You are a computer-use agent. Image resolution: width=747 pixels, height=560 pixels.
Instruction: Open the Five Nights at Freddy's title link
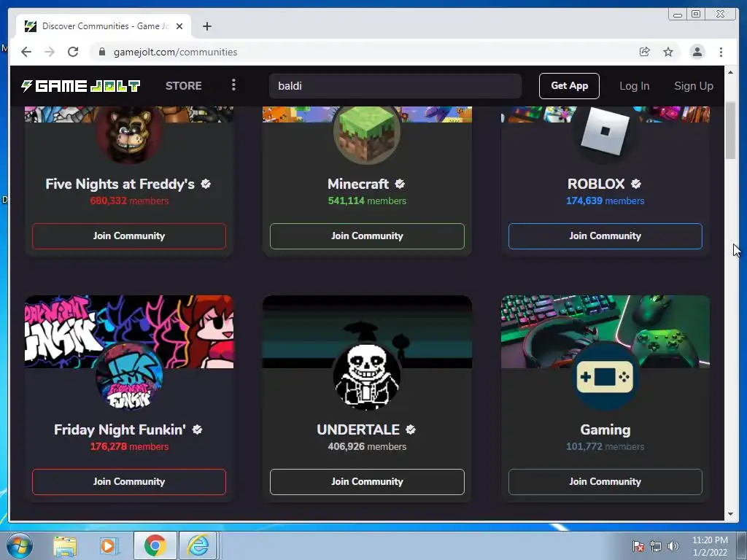pyautogui.click(x=120, y=184)
